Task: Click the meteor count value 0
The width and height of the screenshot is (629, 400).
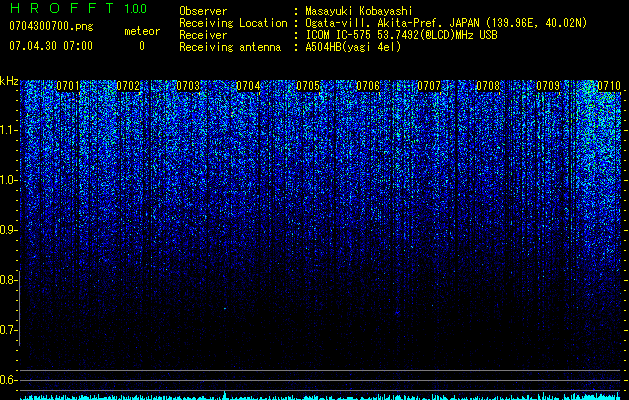Action: point(142,46)
